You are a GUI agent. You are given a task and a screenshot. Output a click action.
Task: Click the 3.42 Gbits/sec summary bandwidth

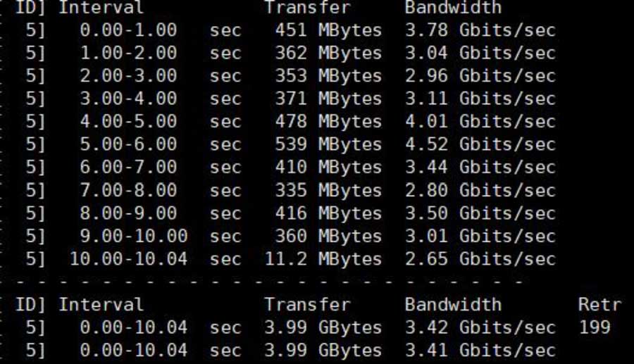coord(480,327)
